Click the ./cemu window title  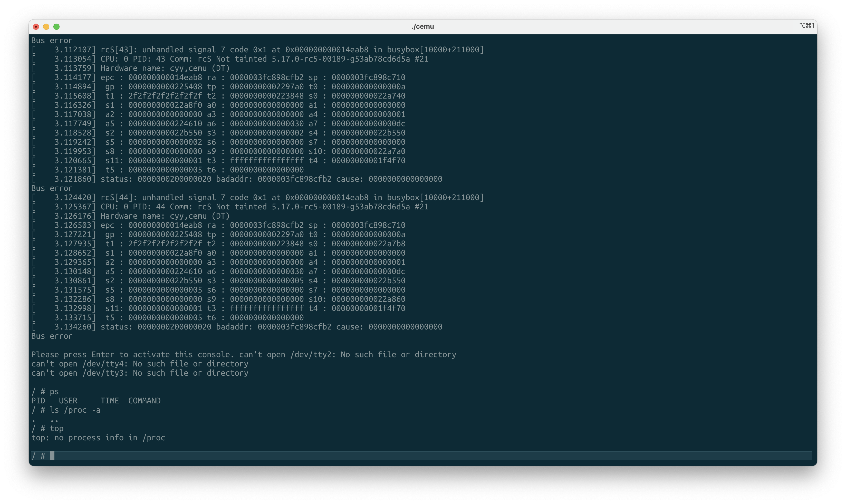[x=422, y=26]
